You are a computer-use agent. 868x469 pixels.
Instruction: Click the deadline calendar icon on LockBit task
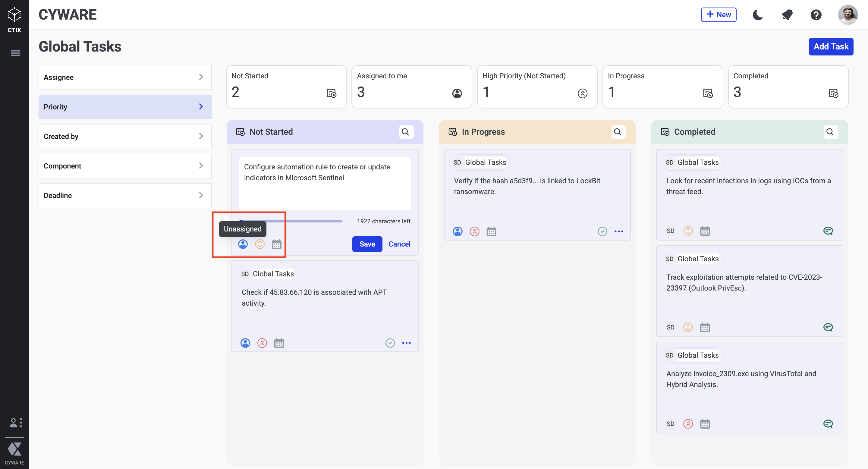(491, 231)
